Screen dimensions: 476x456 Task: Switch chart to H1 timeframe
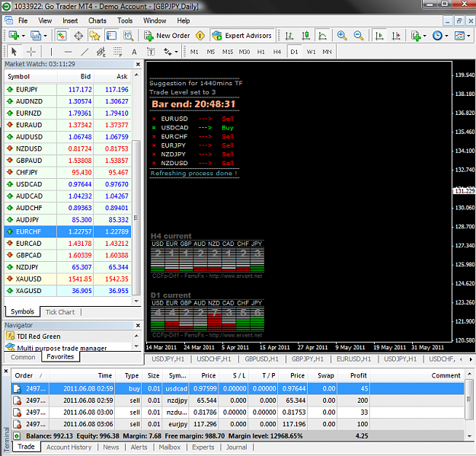[x=260, y=52]
